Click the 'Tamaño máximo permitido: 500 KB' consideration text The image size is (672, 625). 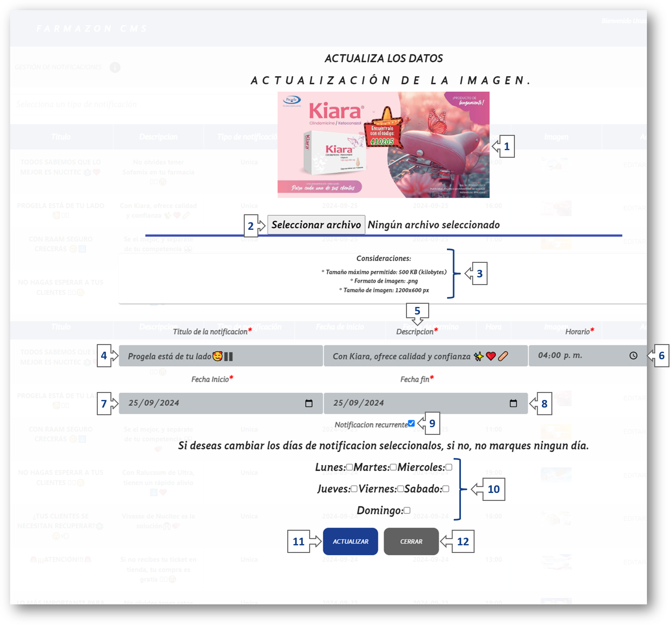coord(384,272)
